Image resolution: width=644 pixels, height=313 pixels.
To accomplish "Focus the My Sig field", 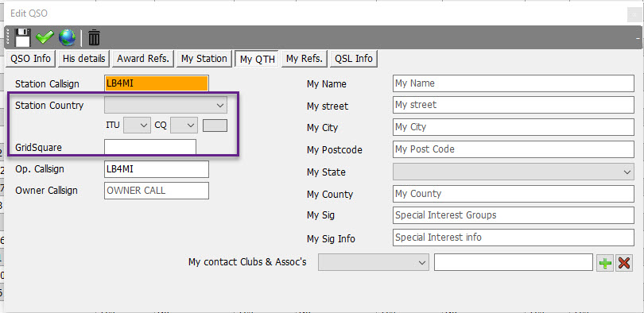I will click(x=514, y=215).
